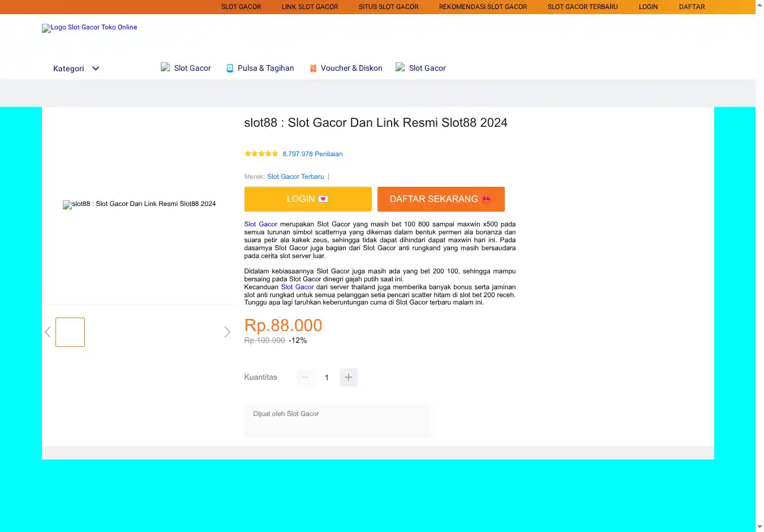Click the Pulsa & Tagihan phone icon

[x=230, y=68]
